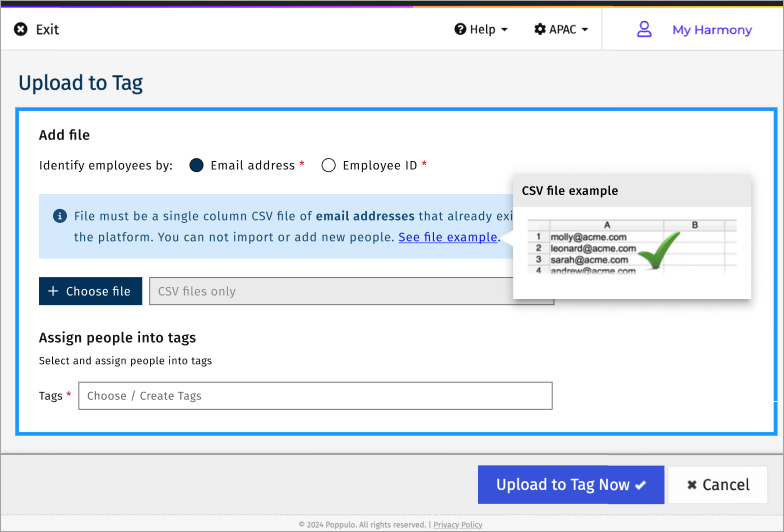Open the See file example link
Viewport: 784px width, 532px height.
(447, 237)
